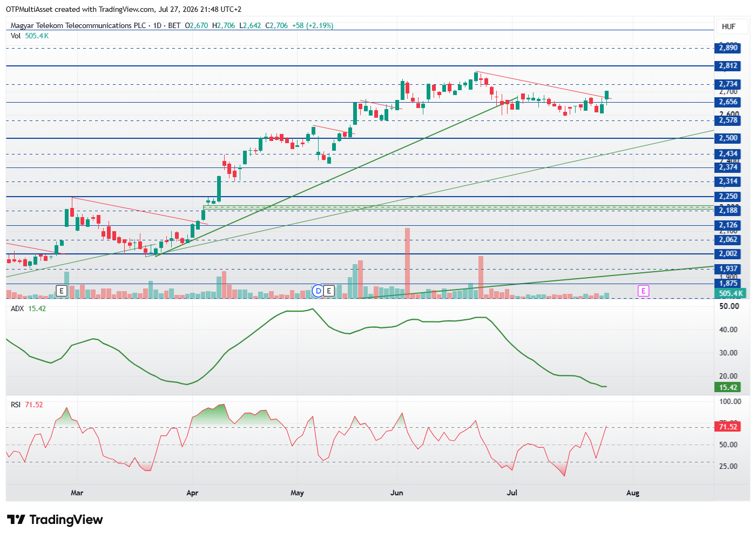
Task: Click the Jun label on time axis
Action: click(x=397, y=493)
